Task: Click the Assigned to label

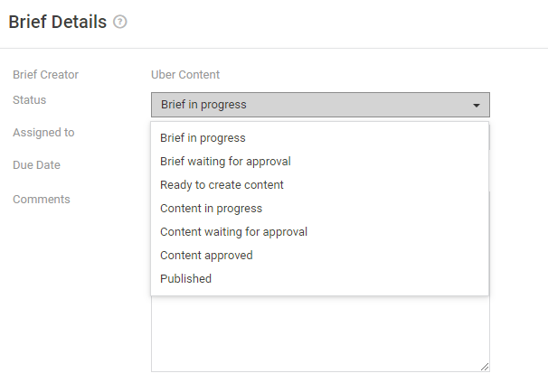Action: 43,133
